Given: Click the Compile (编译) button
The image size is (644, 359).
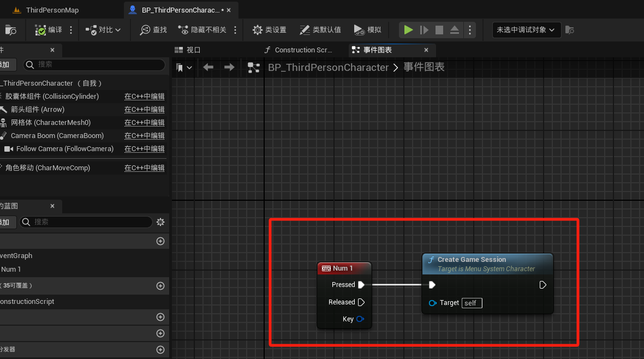Looking at the screenshot, I should tap(49, 30).
